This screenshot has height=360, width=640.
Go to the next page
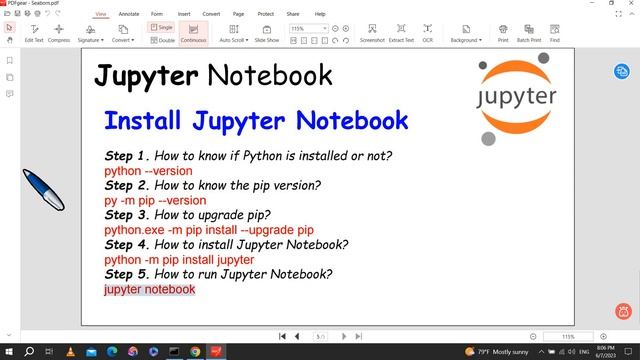(344, 336)
